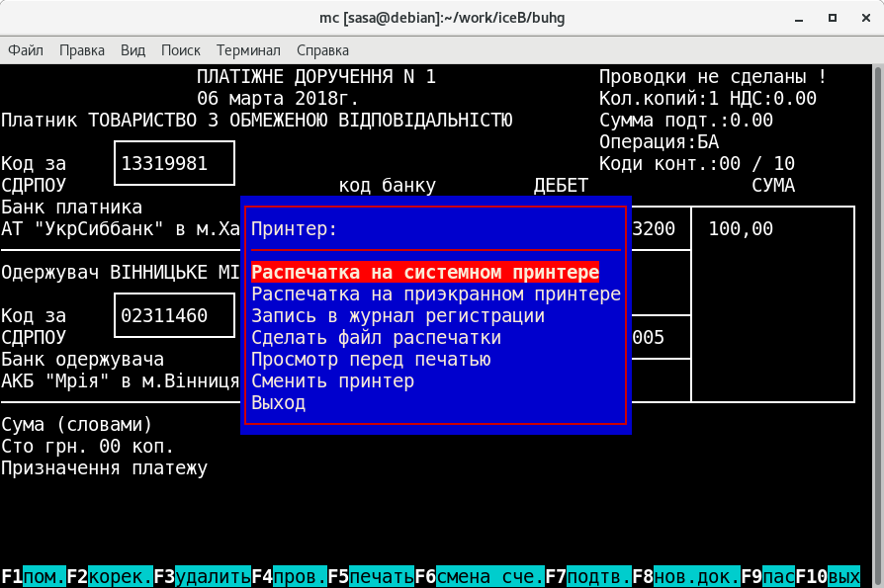Click F5 печать function key

(x=371, y=577)
